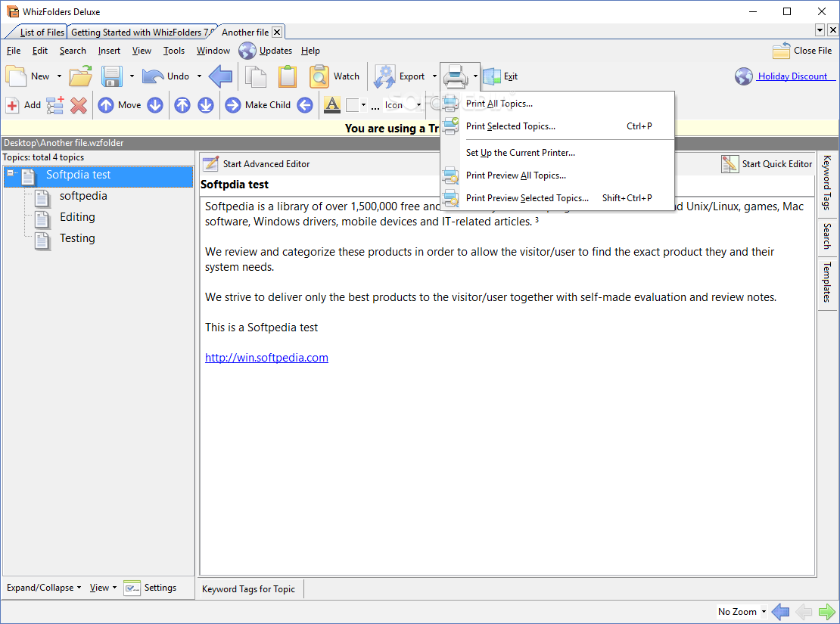Open the Icon dropdown in the topic toolbar

[418, 105]
